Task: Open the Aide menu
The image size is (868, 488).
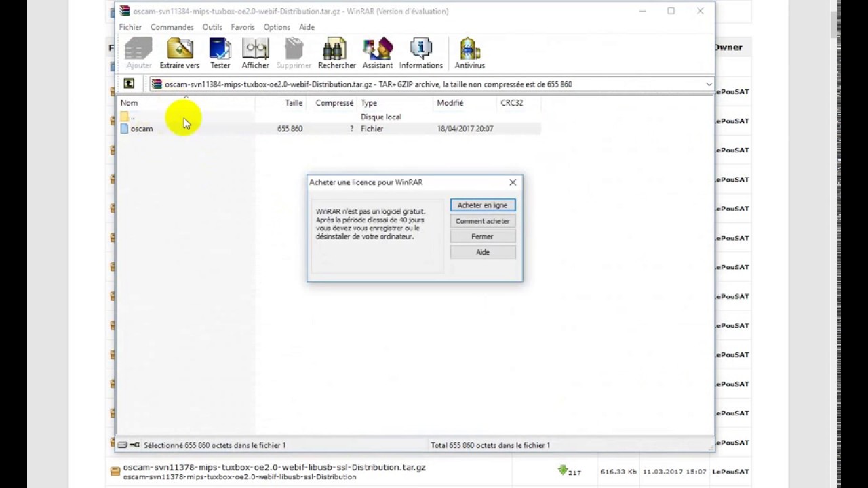Action: (x=307, y=27)
